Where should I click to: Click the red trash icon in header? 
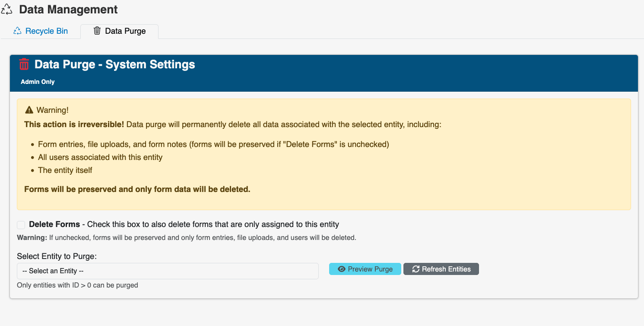(24, 64)
